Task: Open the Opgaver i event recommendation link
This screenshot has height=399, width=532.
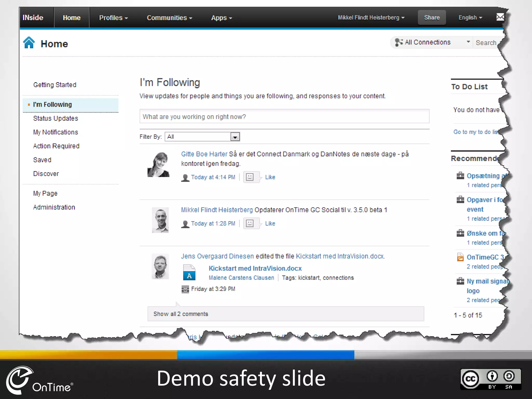Action: [485, 204]
